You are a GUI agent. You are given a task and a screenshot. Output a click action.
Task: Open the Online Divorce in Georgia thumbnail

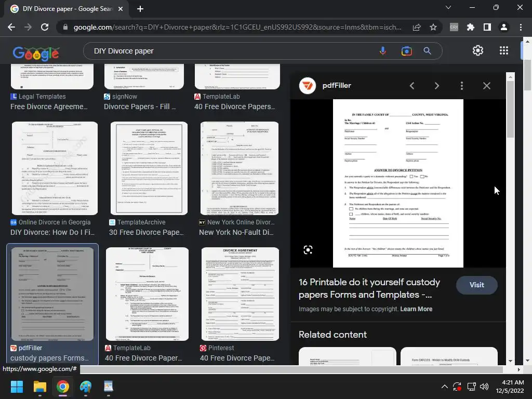pos(55,168)
